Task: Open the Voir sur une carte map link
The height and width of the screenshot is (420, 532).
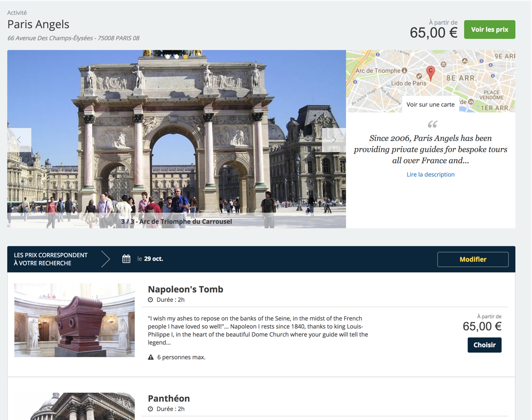Action: click(x=430, y=104)
